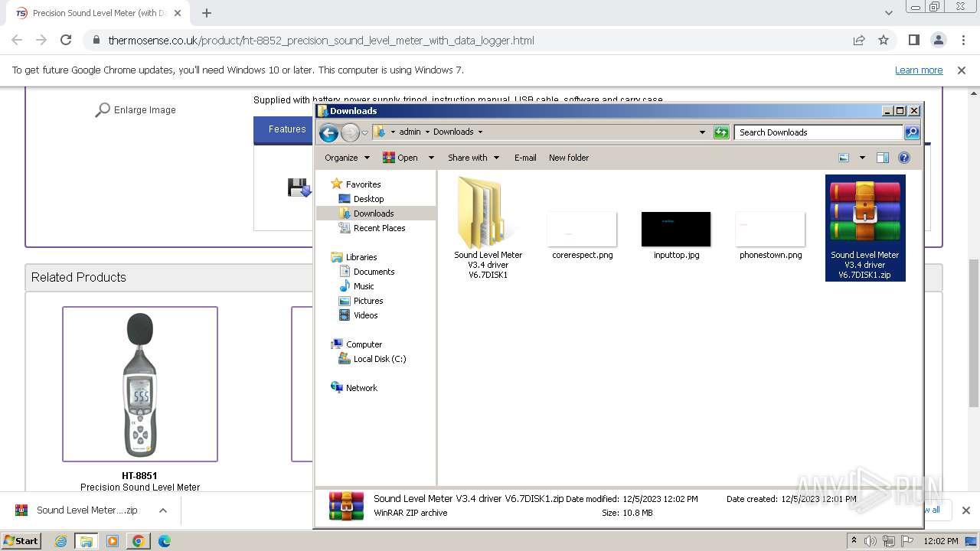Click E-mail in the toolbar
Image resolution: width=980 pixels, height=551 pixels.
tap(525, 158)
